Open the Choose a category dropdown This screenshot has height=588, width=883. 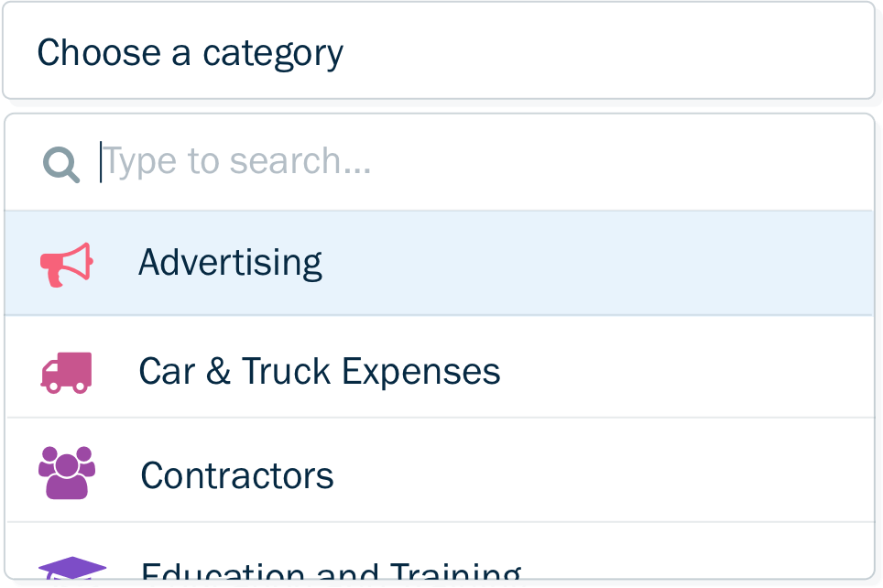(438, 52)
